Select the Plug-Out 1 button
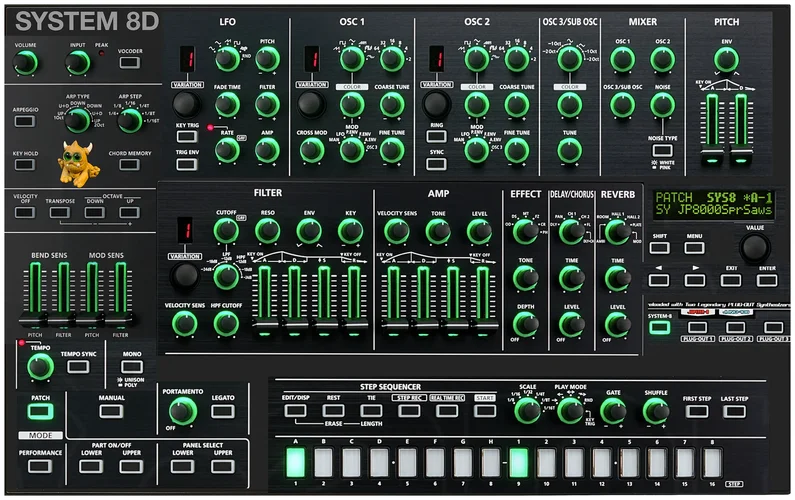This screenshot has height=500, width=795. click(697, 327)
